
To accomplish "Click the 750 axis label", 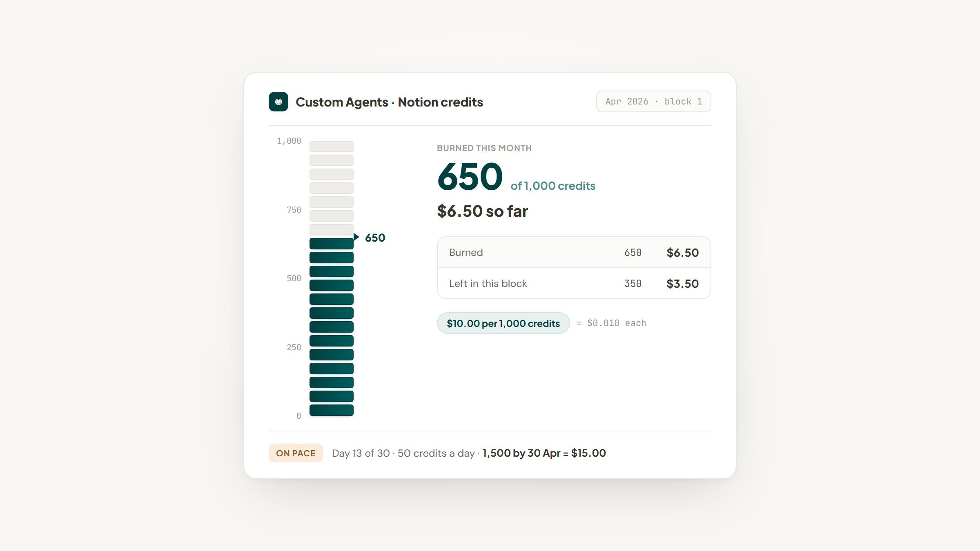I will pos(294,210).
